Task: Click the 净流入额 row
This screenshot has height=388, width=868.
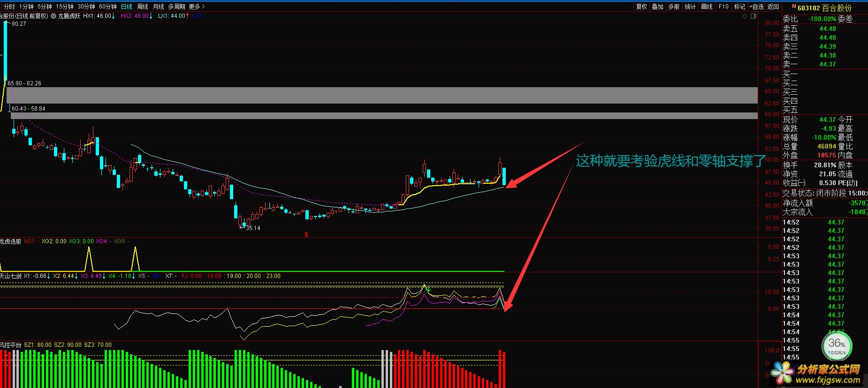Action: (x=824, y=203)
